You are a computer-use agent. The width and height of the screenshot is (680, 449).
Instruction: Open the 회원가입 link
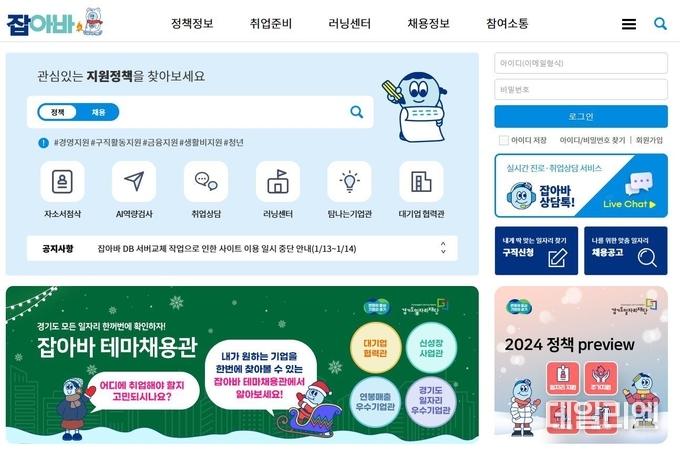click(x=649, y=140)
